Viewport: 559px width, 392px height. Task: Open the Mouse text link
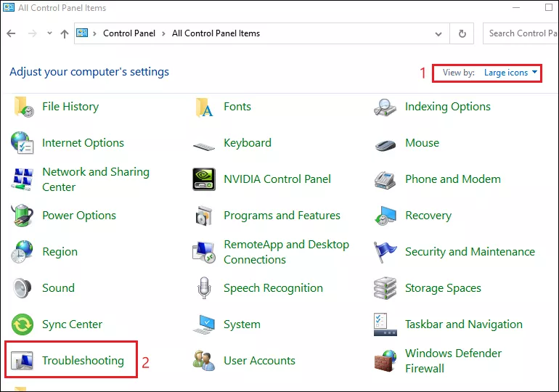pyautogui.click(x=422, y=143)
